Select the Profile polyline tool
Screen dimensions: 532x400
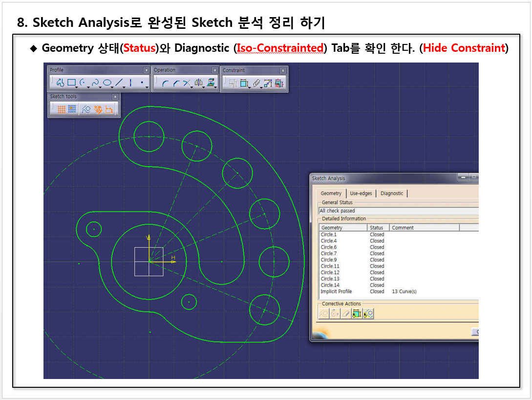point(61,83)
